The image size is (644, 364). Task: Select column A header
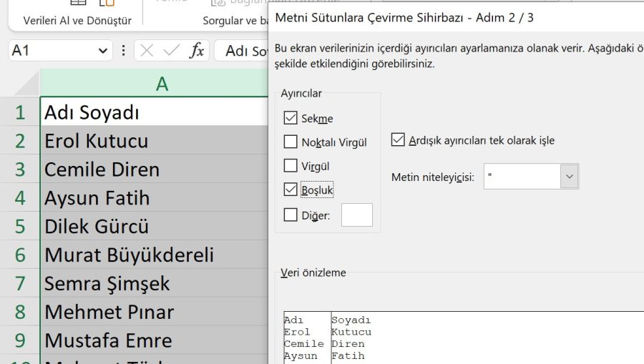pos(162,84)
